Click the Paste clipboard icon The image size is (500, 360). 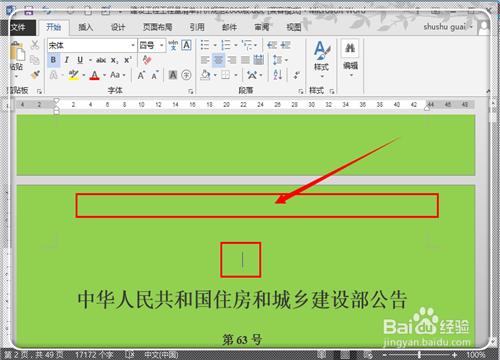click(17, 52)
